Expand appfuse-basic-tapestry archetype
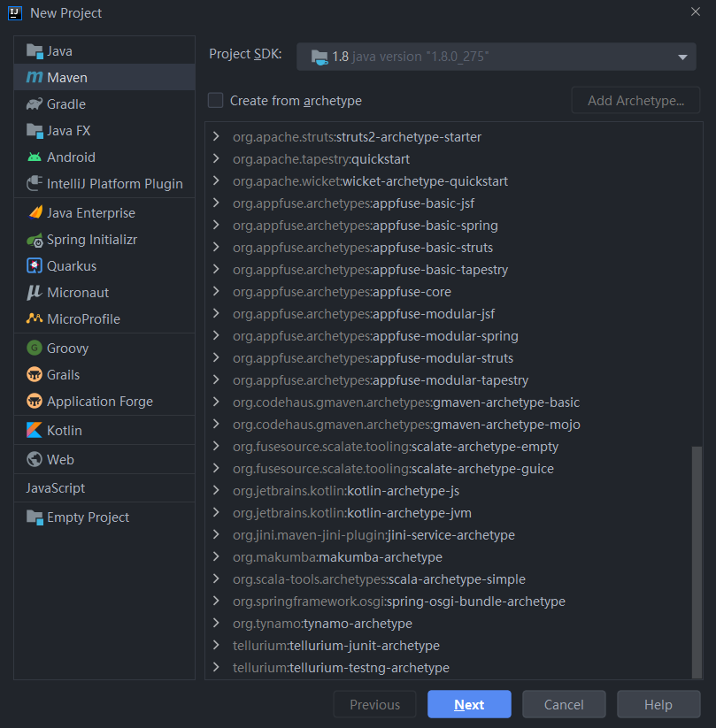This screenshot has width=716, height=728. (x=216, y=269)
